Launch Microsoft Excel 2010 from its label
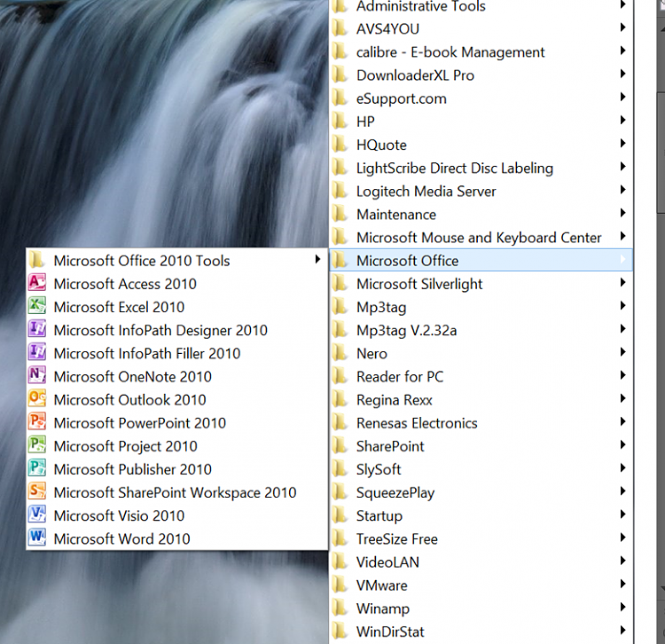Image resolution: width=665 pixels, height=644 pixels. (x=119, y=307)
